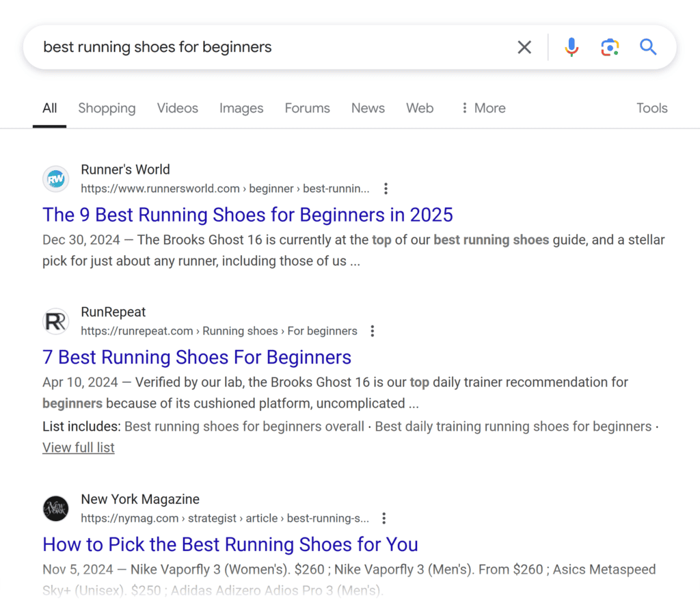This screenshot has height=601, width=700.
Task: Select the RunRepeat site favicon
Action: pos(55,321)
